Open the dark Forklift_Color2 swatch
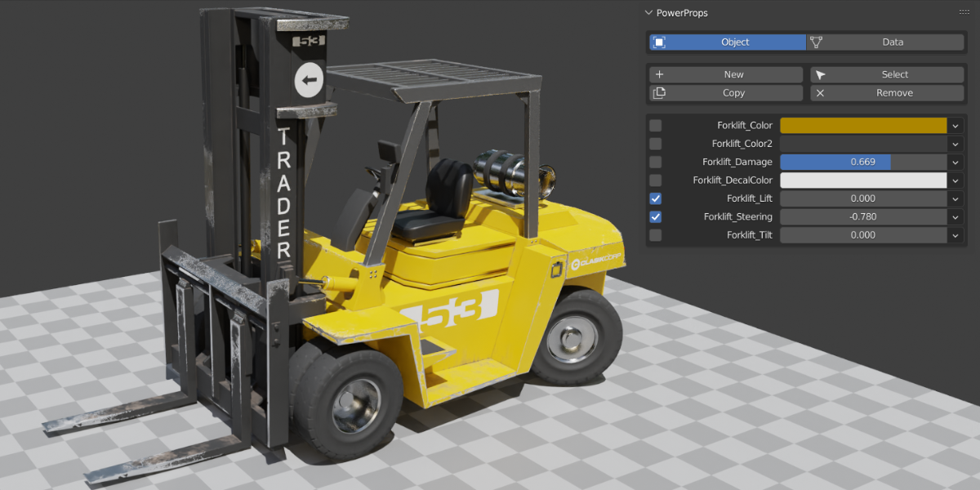This screenshot has width=980, height=490. 863,144
